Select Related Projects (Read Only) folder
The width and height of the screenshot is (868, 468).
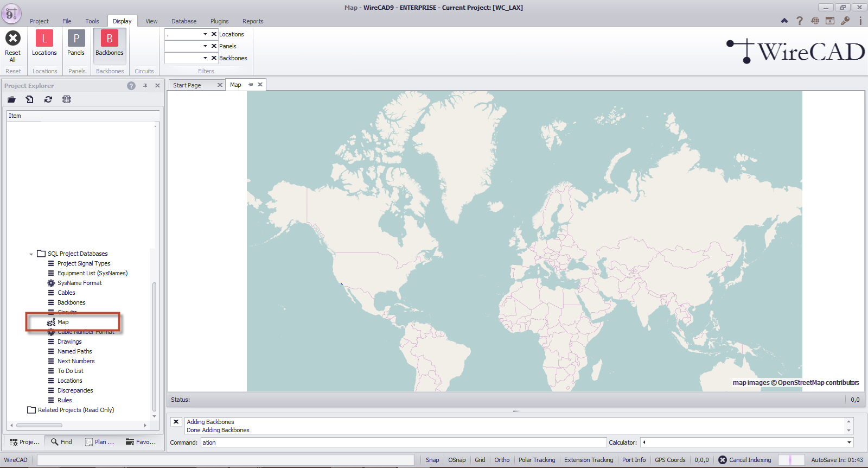coord(76,410)
